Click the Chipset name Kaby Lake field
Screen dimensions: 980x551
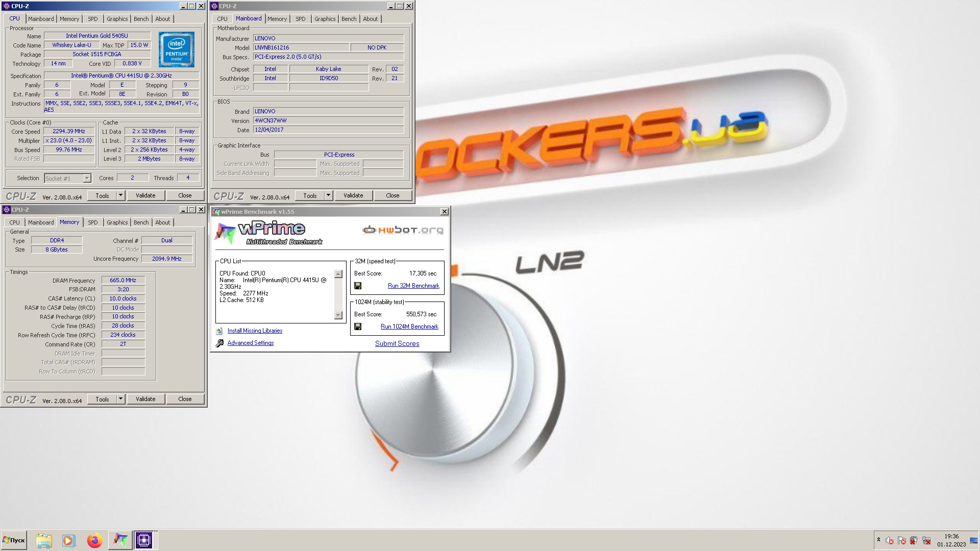click(329, 69)
